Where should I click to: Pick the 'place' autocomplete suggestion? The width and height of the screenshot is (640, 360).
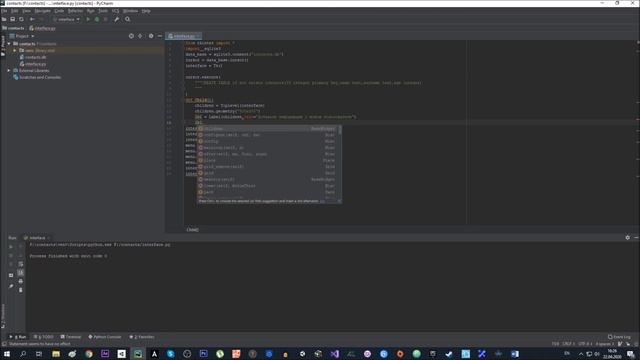click(x=269, y=160)
